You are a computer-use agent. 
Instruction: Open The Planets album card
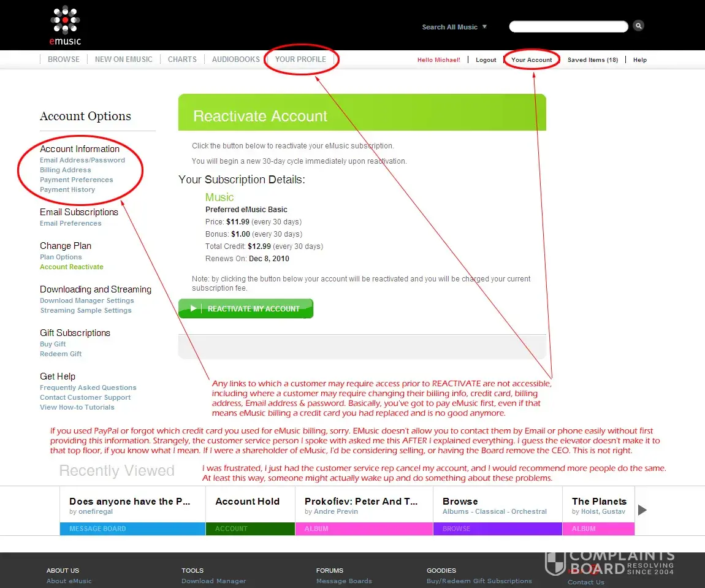click(598, 510)
